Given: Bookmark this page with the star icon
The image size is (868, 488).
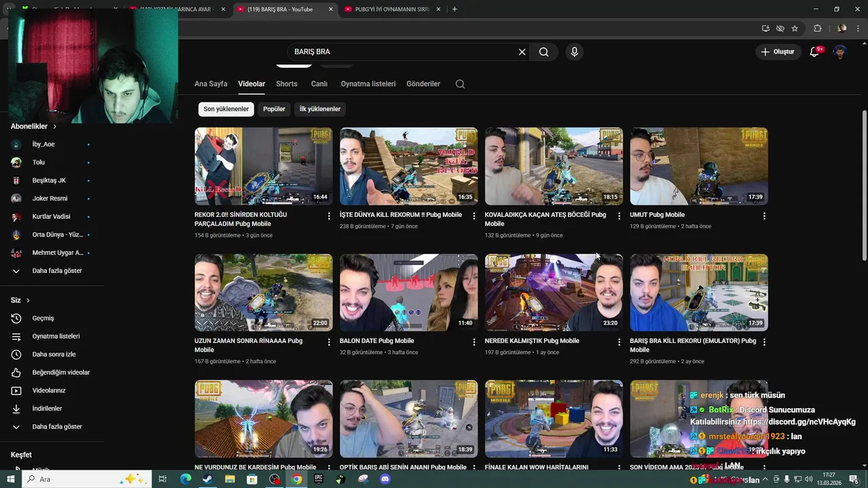Looking at the screenshot, I should (x=795, y=28).
